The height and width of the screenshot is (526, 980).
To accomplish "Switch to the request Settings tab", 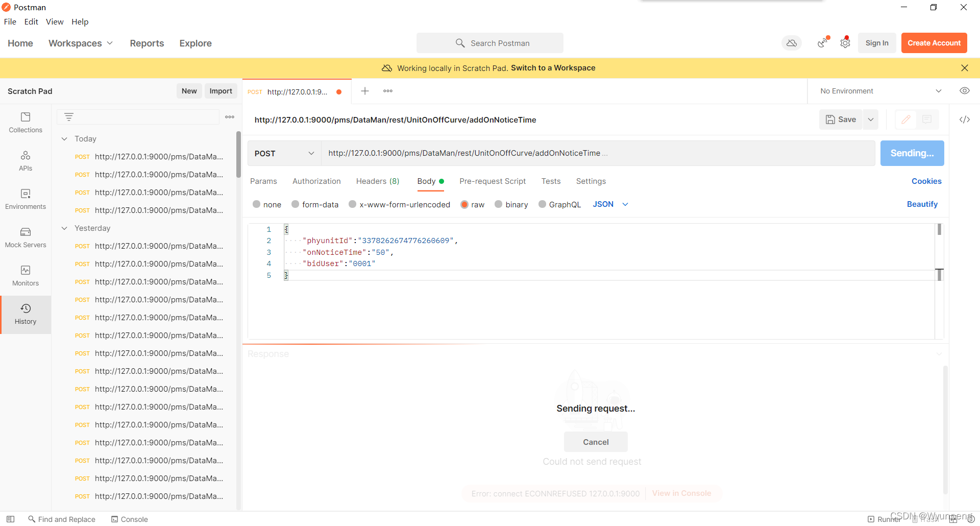I will tap(591, 181).
